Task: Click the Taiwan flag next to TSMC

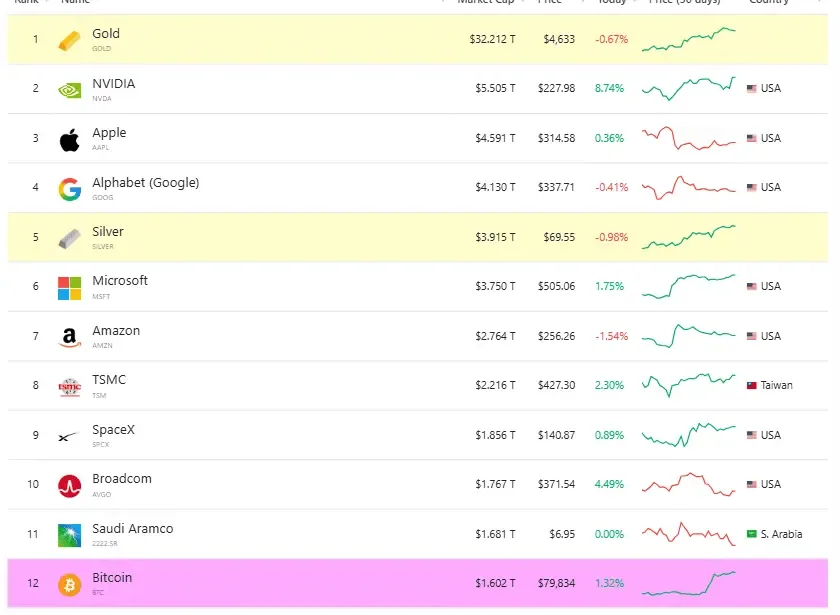Action: [x=752, y=385]
